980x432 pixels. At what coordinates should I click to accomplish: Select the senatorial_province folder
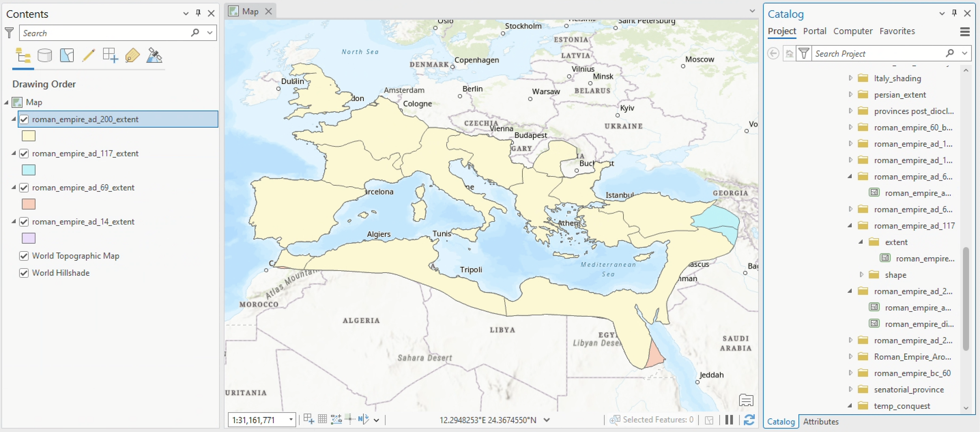(x=908, y=389)
